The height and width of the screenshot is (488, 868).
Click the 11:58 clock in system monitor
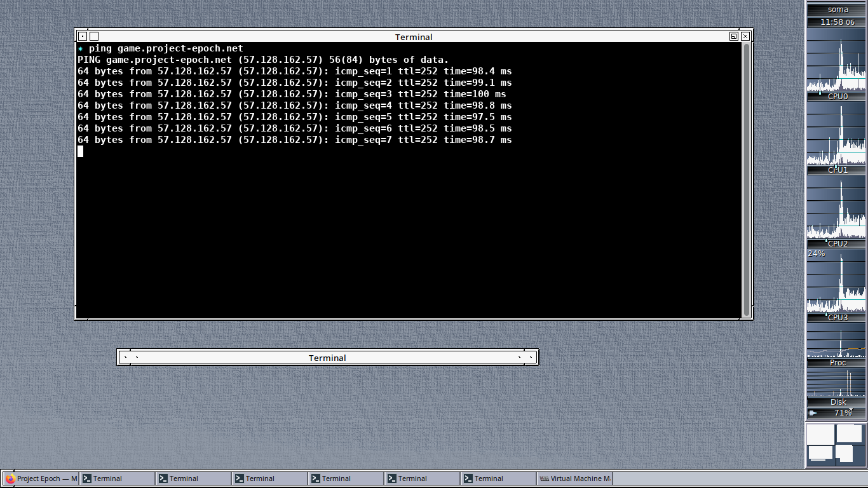point(837,22)
